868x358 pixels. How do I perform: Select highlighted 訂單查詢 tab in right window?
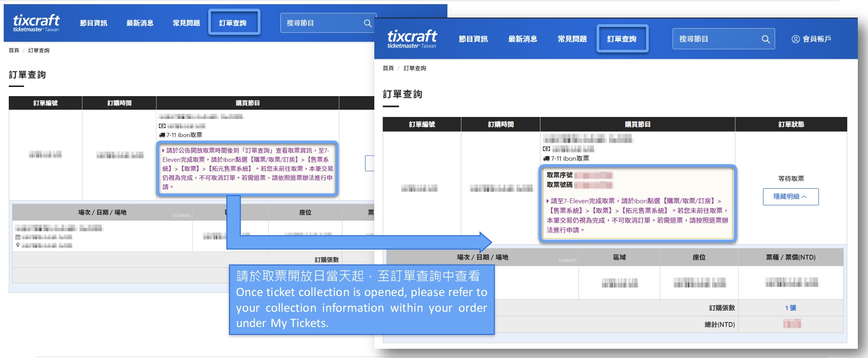click(x=621, y=39)
